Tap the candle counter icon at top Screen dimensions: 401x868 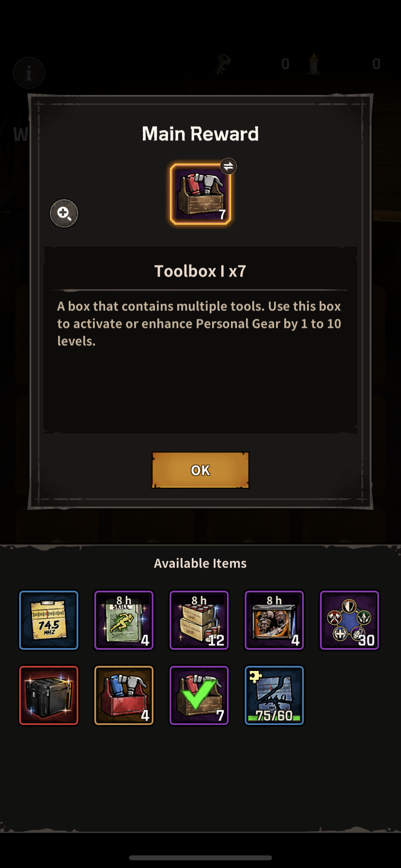314,63
